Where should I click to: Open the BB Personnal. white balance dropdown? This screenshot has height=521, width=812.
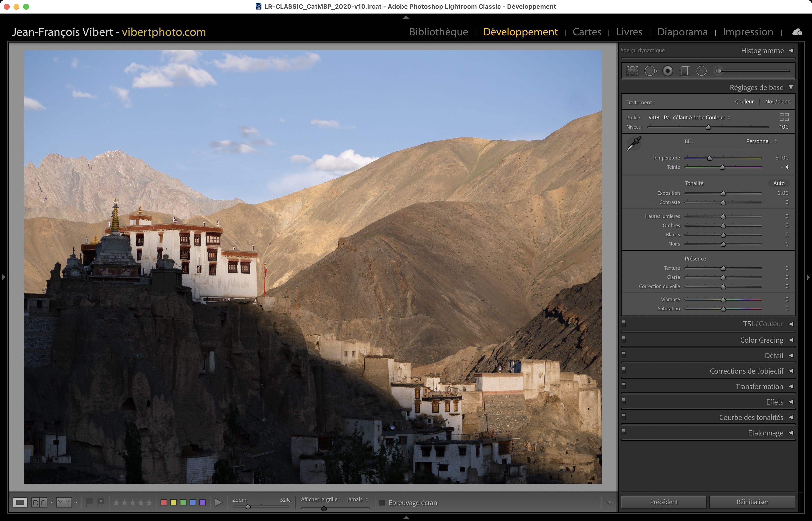[x=761, y=141]
